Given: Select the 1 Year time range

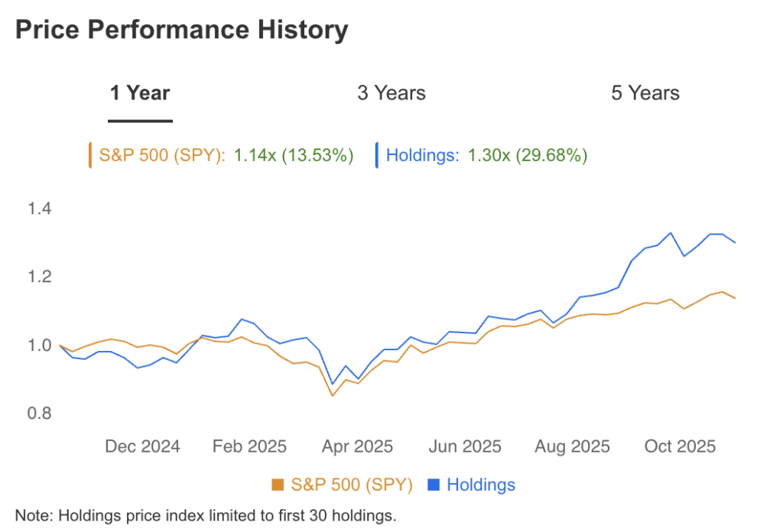Looking at the screenshot, I should pos(140,92).
